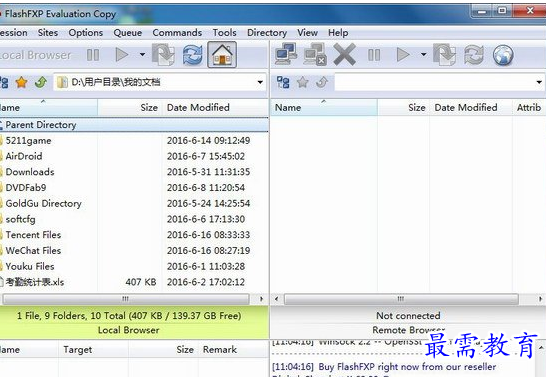Screen dimensions: 546x377
Task: Select the AirDroid folder
Action: point(24,156)
